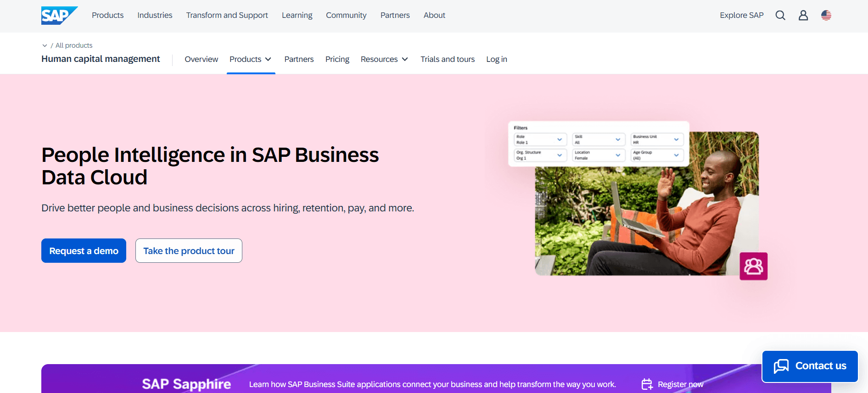The width and height of the screenshot is (868, 393).
Task: Click the SAP Sapphire banner title
Action: (x=186, y=384)
